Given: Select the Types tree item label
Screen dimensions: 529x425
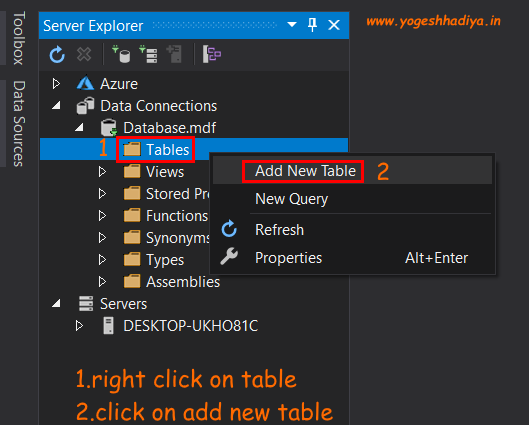Looking at the screenshot, I should pos(165,260).
